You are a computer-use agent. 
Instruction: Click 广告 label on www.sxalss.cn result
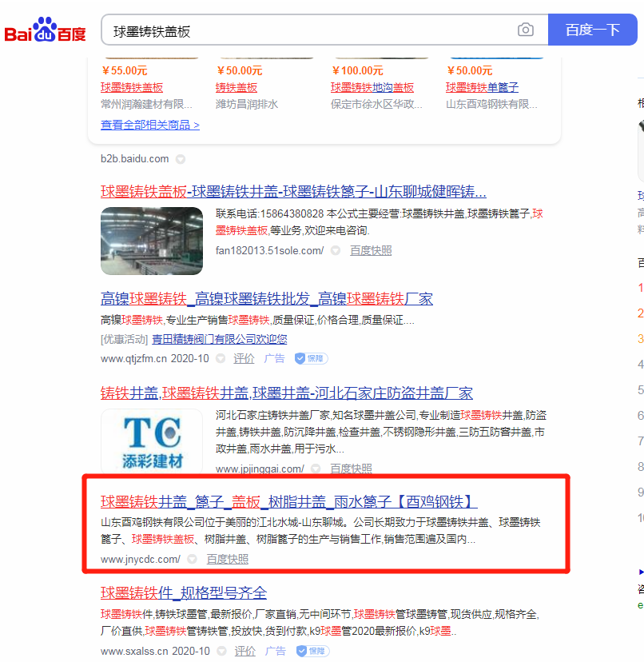276,651
